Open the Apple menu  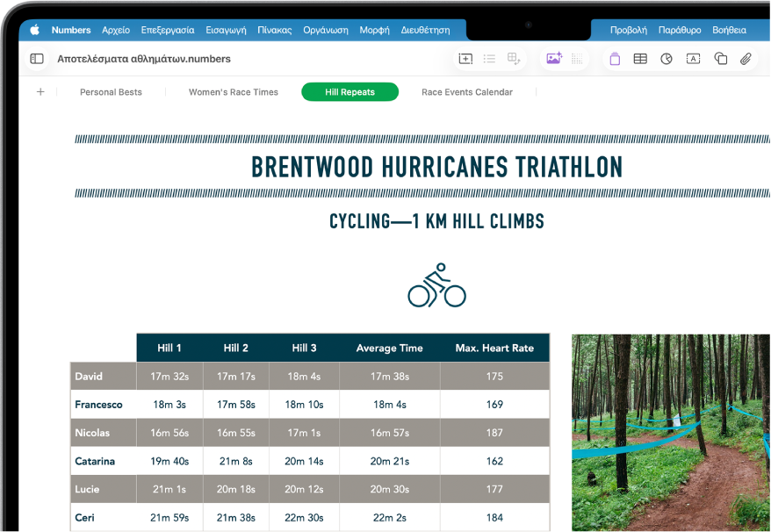[x=34, y=30]
